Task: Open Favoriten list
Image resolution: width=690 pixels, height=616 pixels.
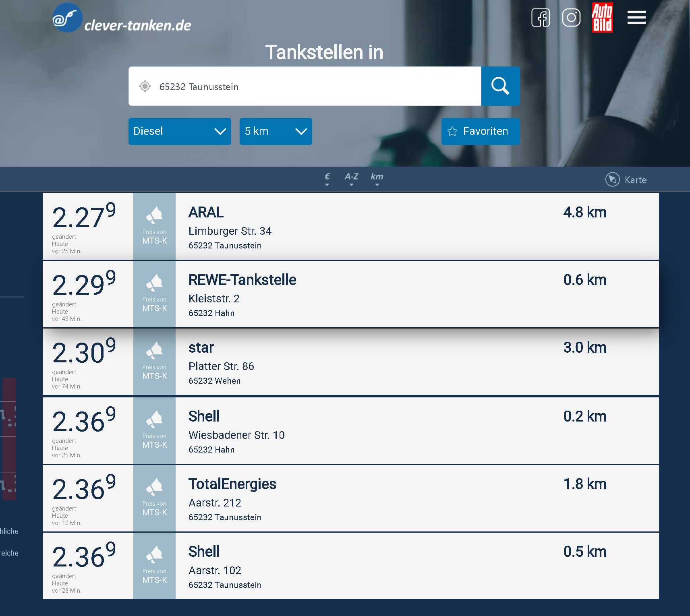Action: [481, 131]
